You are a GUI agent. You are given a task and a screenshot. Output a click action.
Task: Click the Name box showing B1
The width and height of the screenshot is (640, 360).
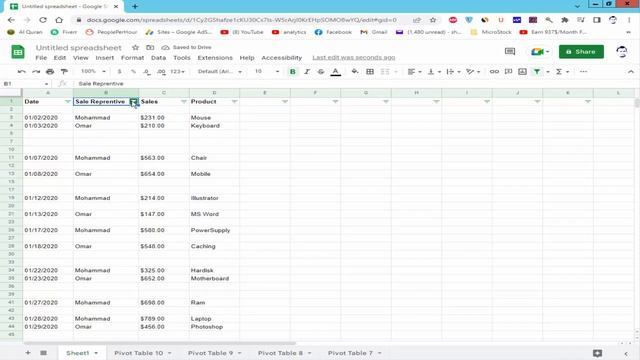pos(25,84)
